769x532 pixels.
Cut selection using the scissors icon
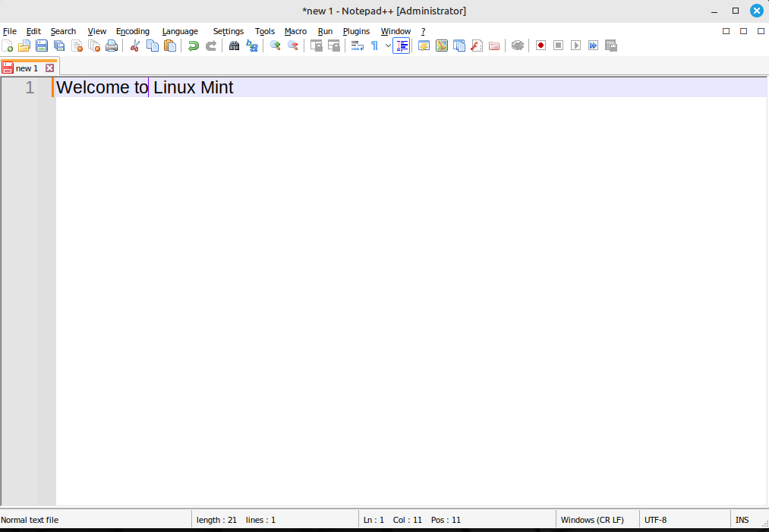pyautogui.click(x=135, y=46)
